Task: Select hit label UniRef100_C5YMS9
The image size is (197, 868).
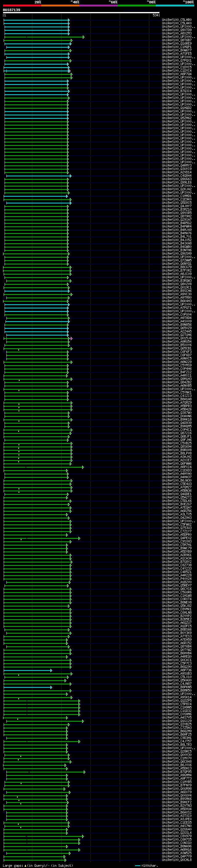Action: tap(177, 365)
